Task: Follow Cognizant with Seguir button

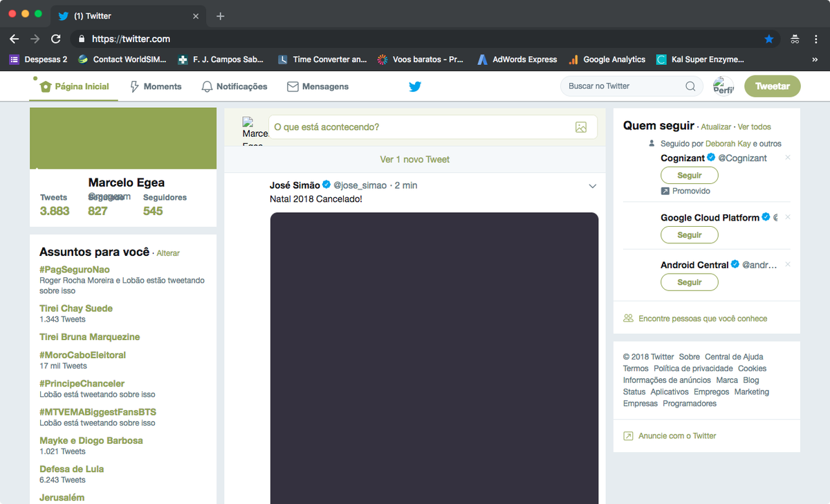Action: point(690,176)
